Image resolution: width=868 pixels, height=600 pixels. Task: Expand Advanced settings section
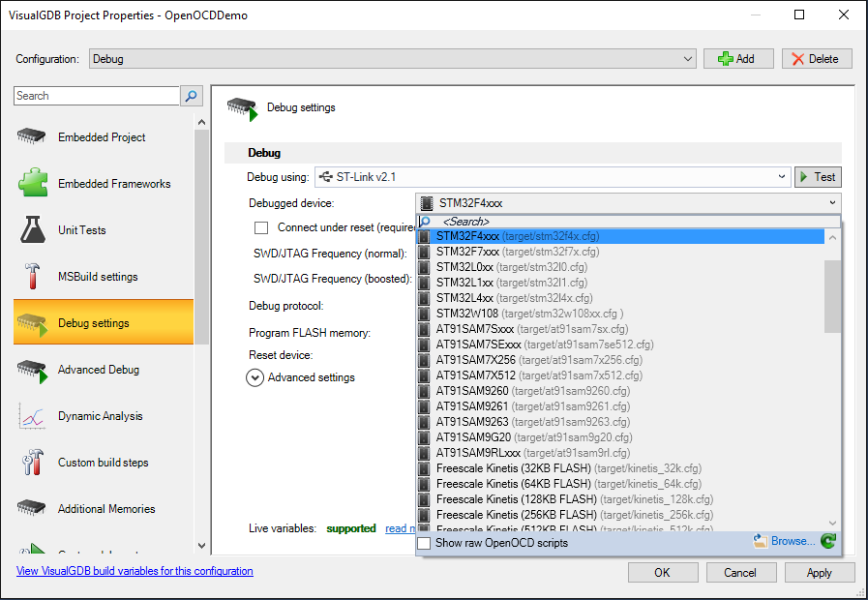tap(254, 377)
